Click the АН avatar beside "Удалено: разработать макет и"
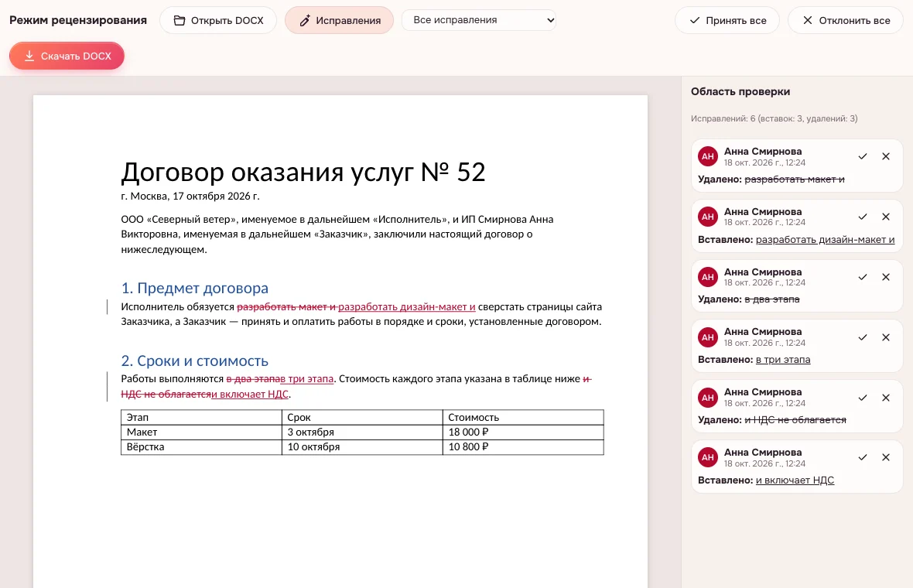Viewport: 913px width, 588px height. click(707, 156)
